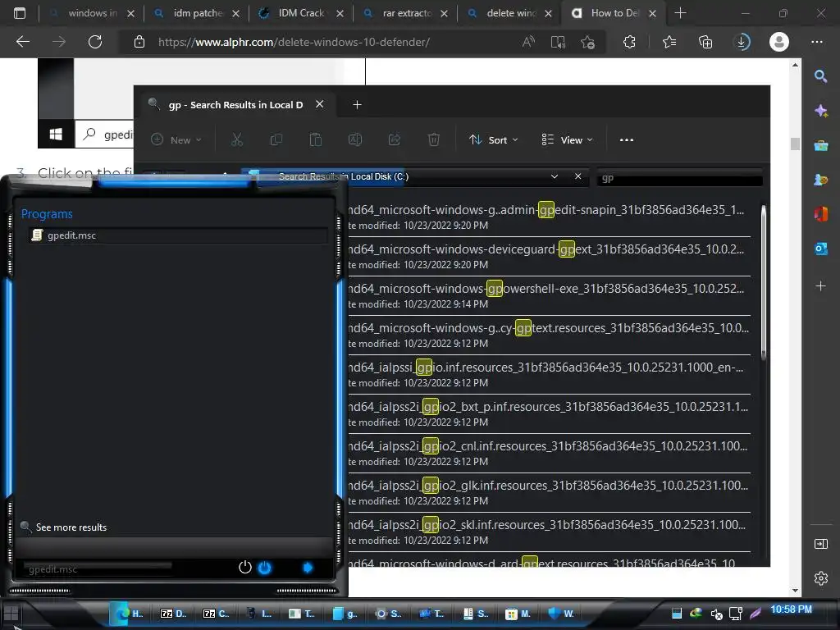Go back in the Edge browser
This screenshot has width=840, height=630.
(23, 42)
